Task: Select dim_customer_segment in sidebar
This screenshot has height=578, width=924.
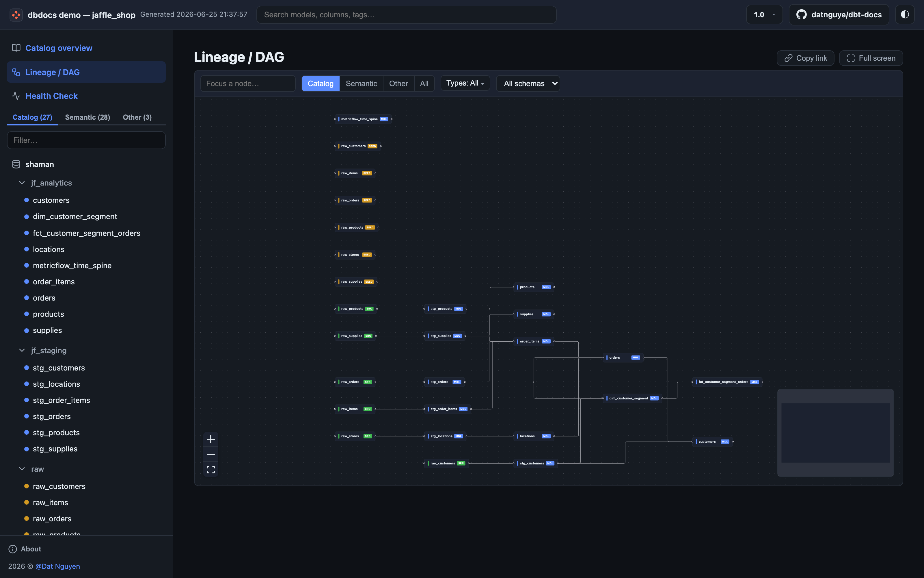Action: (x=75, y=216)
